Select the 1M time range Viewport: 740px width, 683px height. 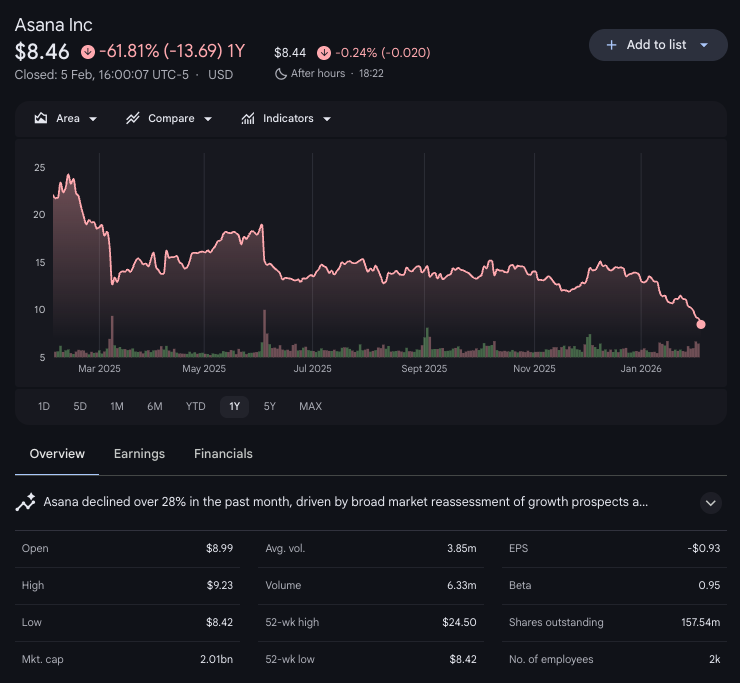pos(117,406)
